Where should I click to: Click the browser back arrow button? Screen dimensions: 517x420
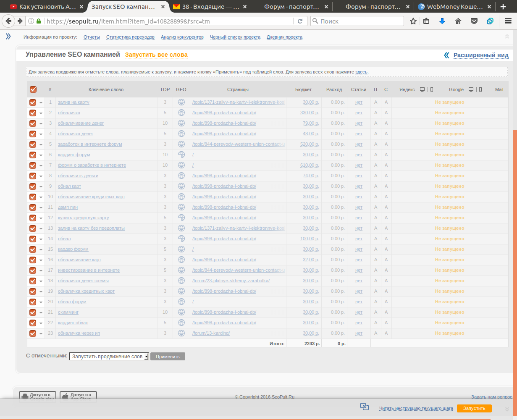pos(8,21)
